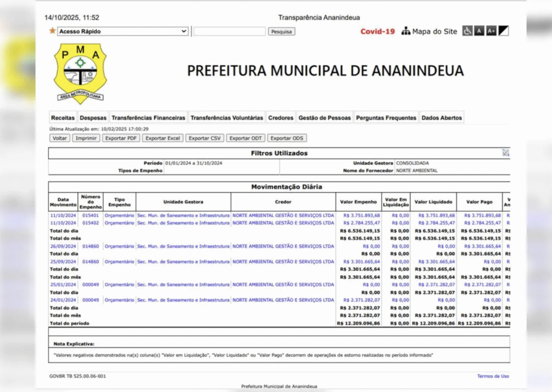Image resolution: width=552 pixels, height=392 pixels.
Task: Click the star icon beside Acesso Rápido
Action: [x=52, y=31]
